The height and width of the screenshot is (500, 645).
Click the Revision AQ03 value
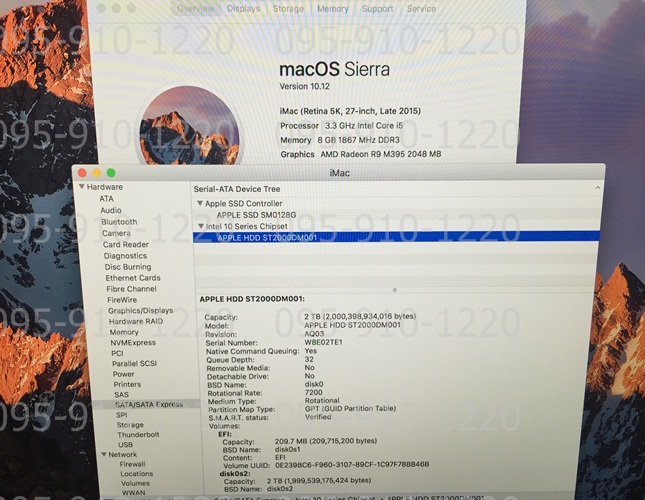click(x=314, y=334)
